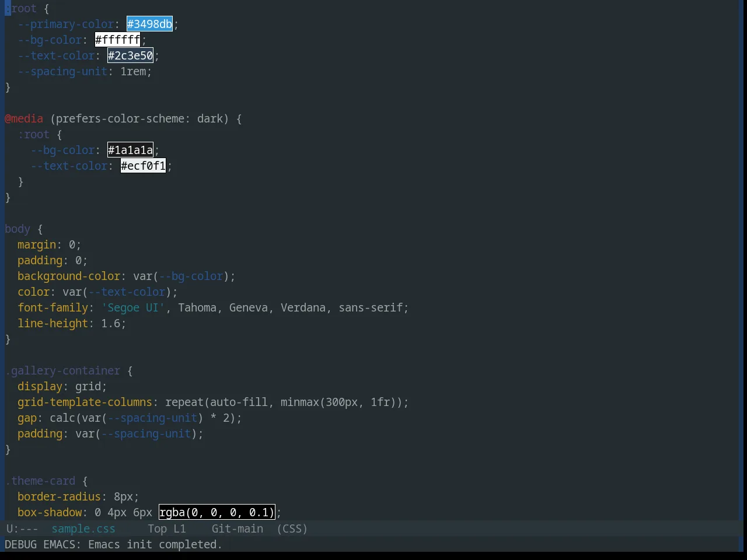Click the background-color property
747x560 pixels.
click(x=69, y=276)
